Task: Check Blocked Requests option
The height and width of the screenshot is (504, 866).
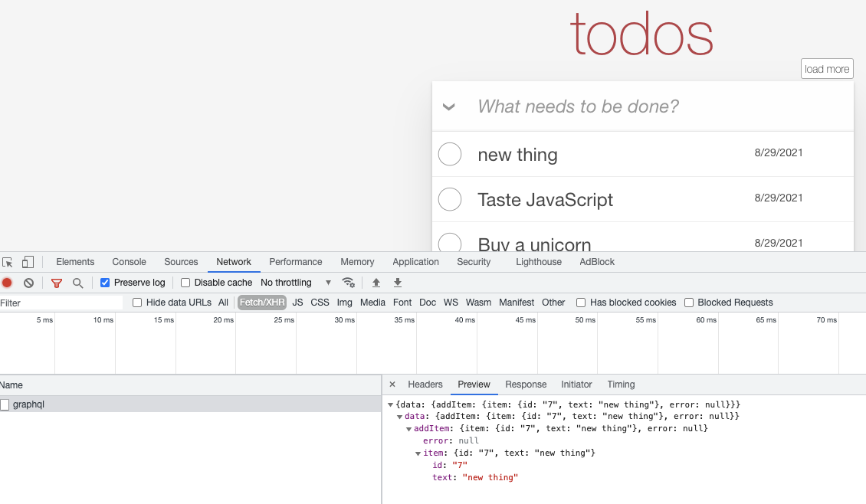Action: 689,303
